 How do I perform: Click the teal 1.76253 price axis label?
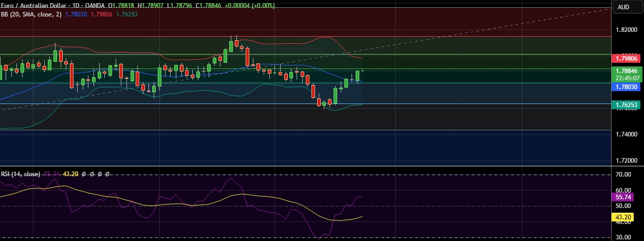tap(627, 105)
